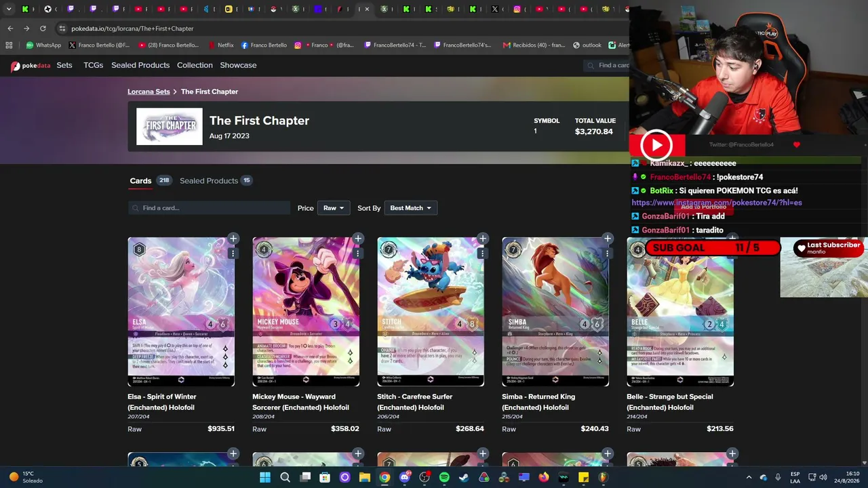
Task: Open the Elsa card image
Action: coord(181,312)
